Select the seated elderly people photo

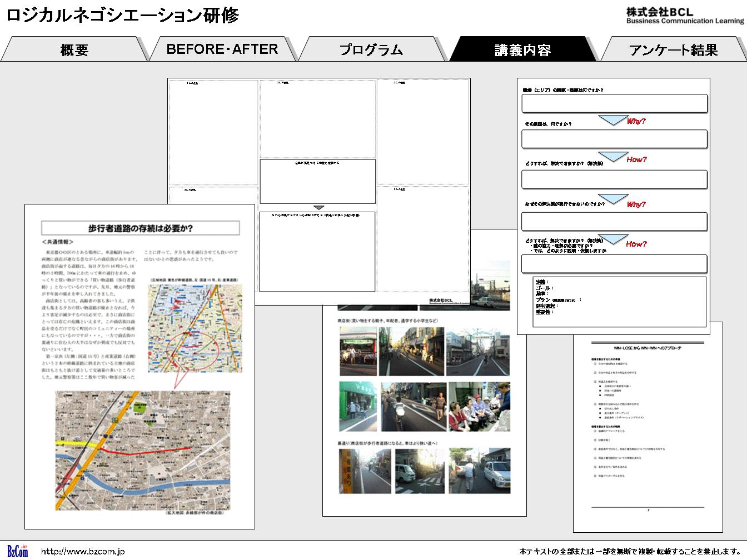click(x=479, y=407)
